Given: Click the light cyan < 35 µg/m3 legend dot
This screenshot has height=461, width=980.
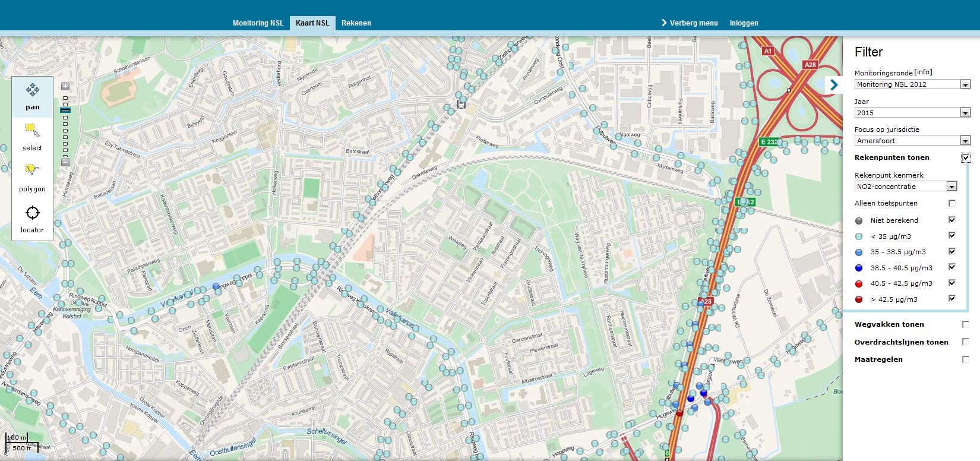Looking at the screenshot, I should pyautogui.click(x=859, y=236).
